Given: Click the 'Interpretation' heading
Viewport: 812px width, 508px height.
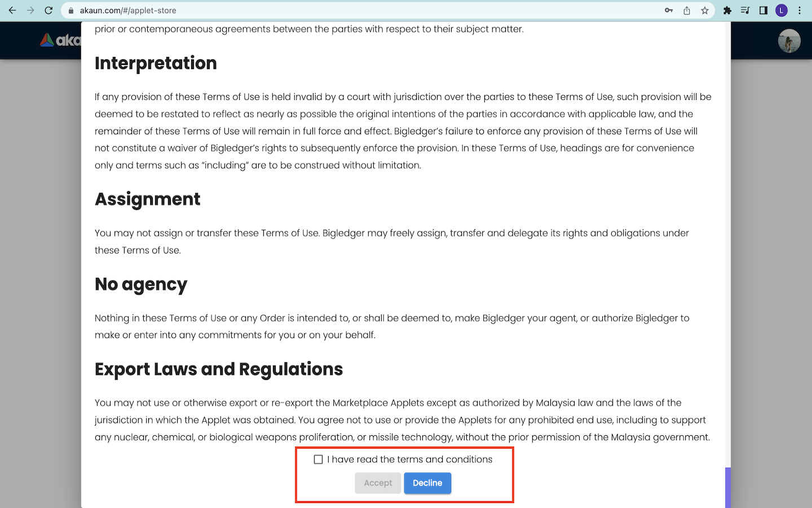Looking at the screenshot, I should pos(156,63).
